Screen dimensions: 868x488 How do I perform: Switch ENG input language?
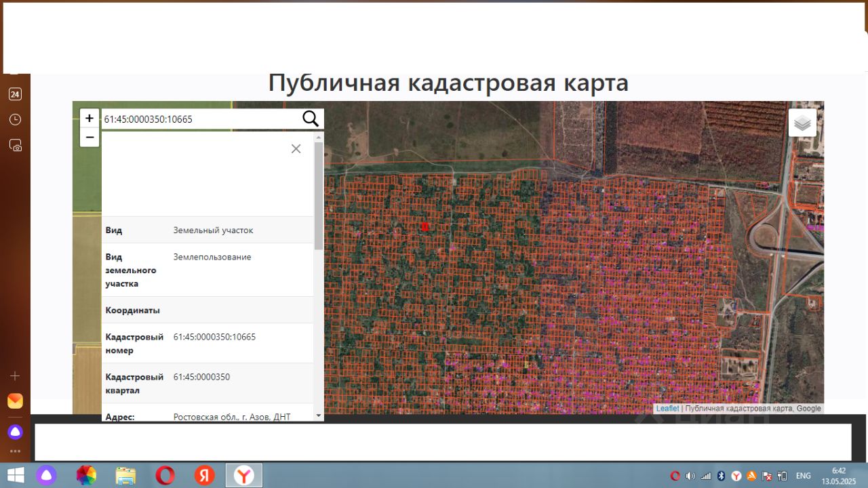pyautogui.click(x=803, y=476)
